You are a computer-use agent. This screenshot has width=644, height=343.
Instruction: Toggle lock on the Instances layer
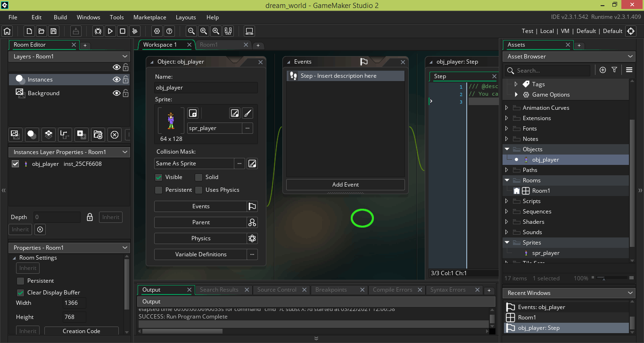(126, 80)
